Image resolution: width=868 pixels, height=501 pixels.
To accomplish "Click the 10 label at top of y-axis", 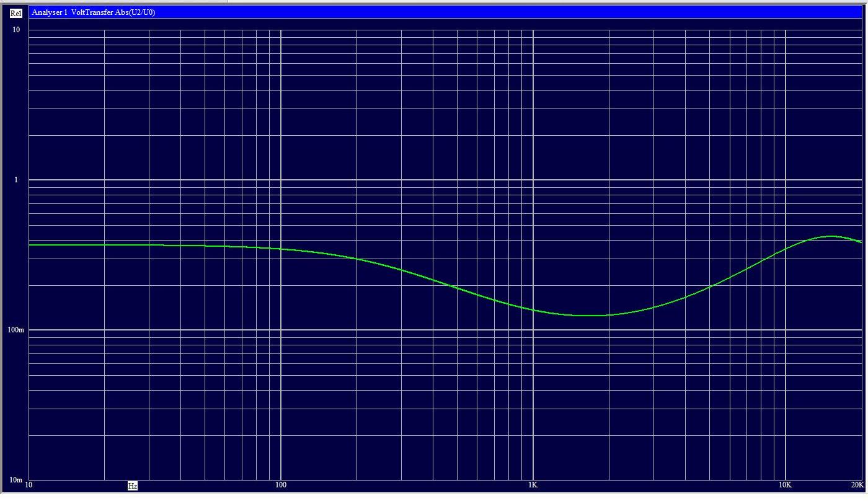I will (16, 30).
